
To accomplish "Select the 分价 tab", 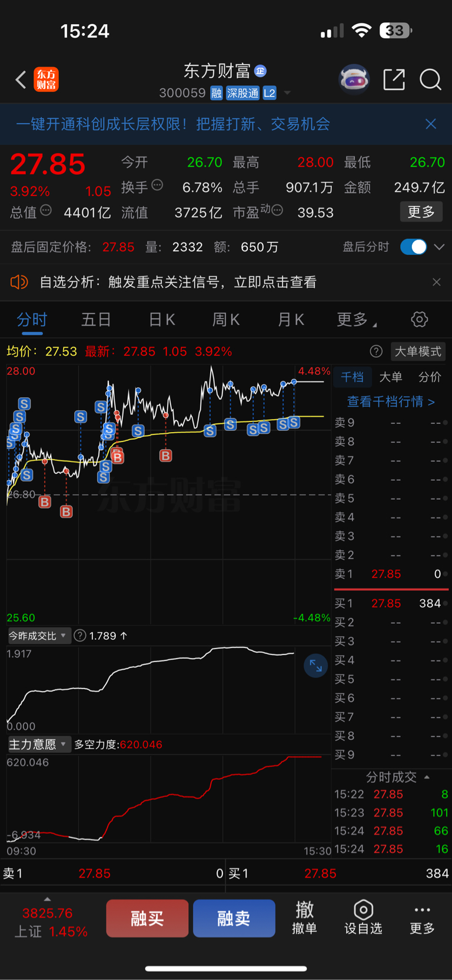I will coord(430,377).
